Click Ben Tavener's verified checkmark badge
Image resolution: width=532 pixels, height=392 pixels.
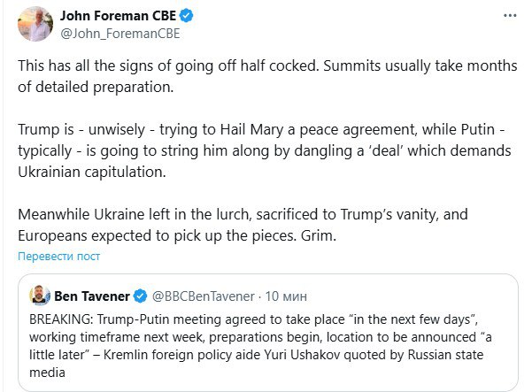(x=140, y=296)
